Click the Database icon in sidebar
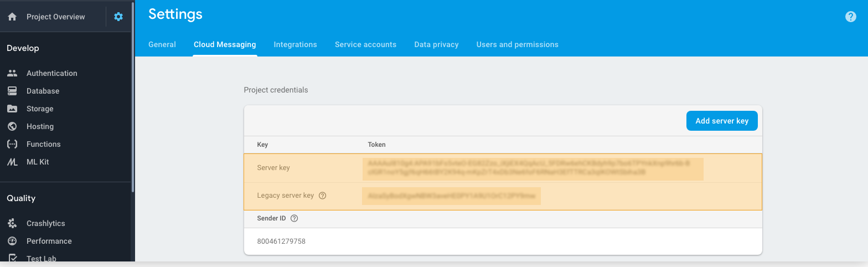Image resolution: width=868 pixels, height=267 pixels. point(12,91)
